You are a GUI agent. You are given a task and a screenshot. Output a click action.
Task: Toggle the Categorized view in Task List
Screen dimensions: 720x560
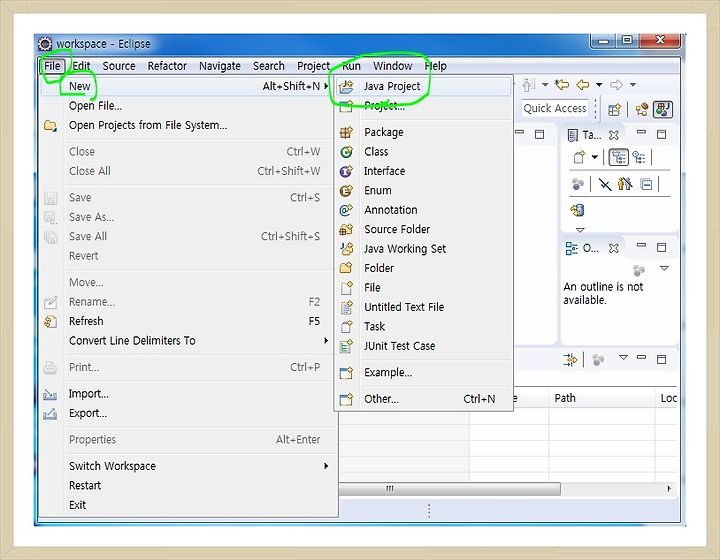[x=619, y=157]
